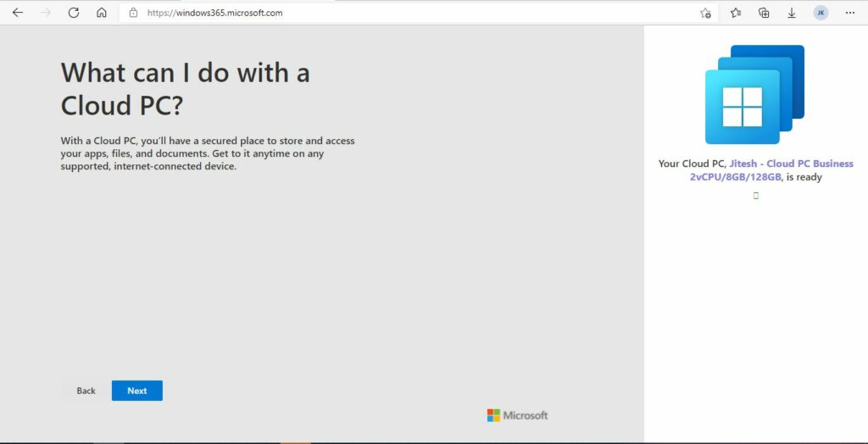Open the browser home page icon
Image resolution: width=868 pixels, height=444 pixels.
[x=102, y=13]
